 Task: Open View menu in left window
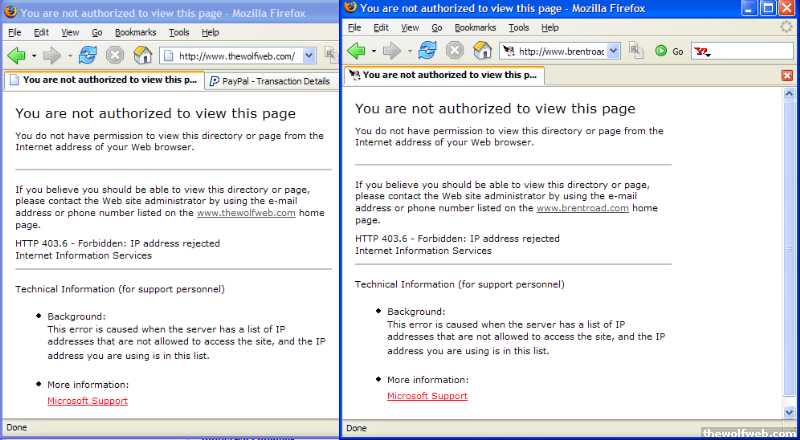coord(70,32)
